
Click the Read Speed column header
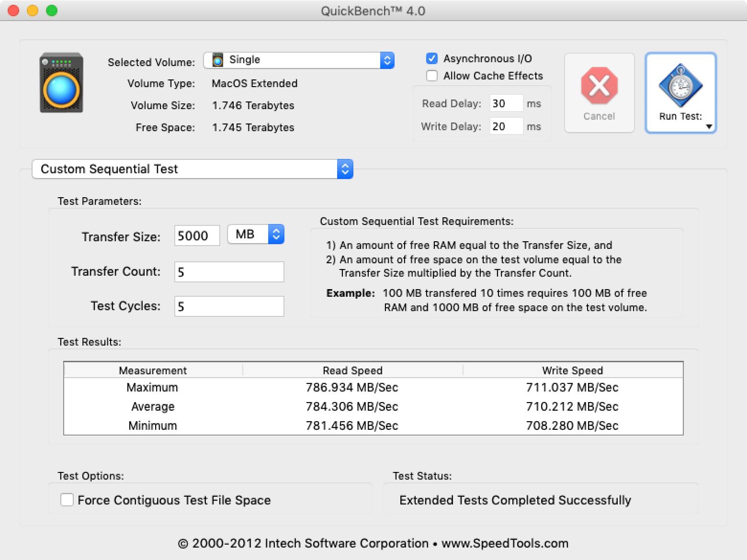coord(353,370)
